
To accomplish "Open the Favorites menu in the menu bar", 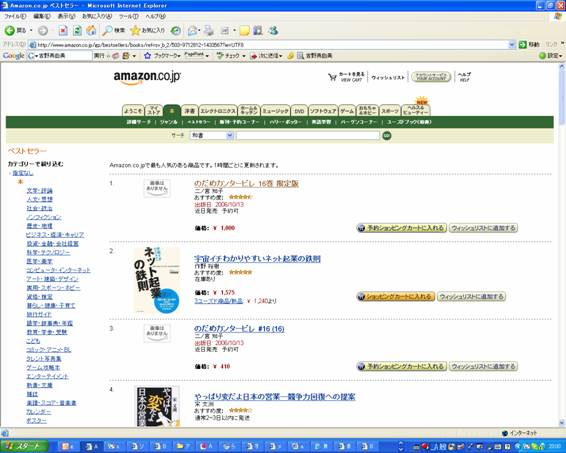I will point(97,16).
